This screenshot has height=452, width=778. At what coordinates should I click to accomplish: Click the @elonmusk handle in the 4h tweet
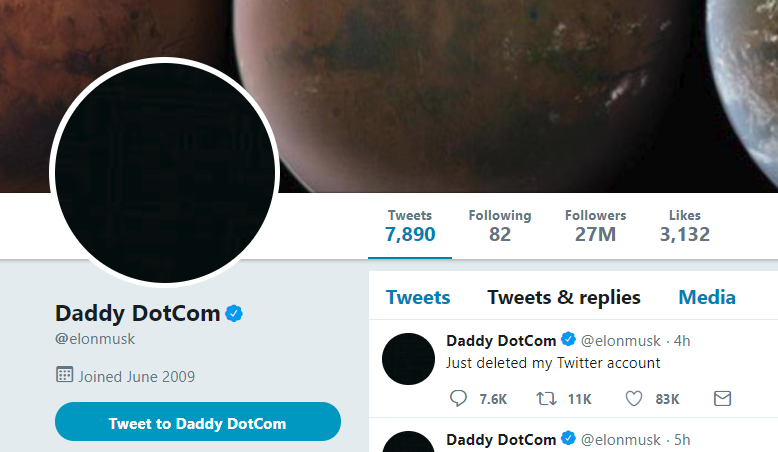(620, 341)
